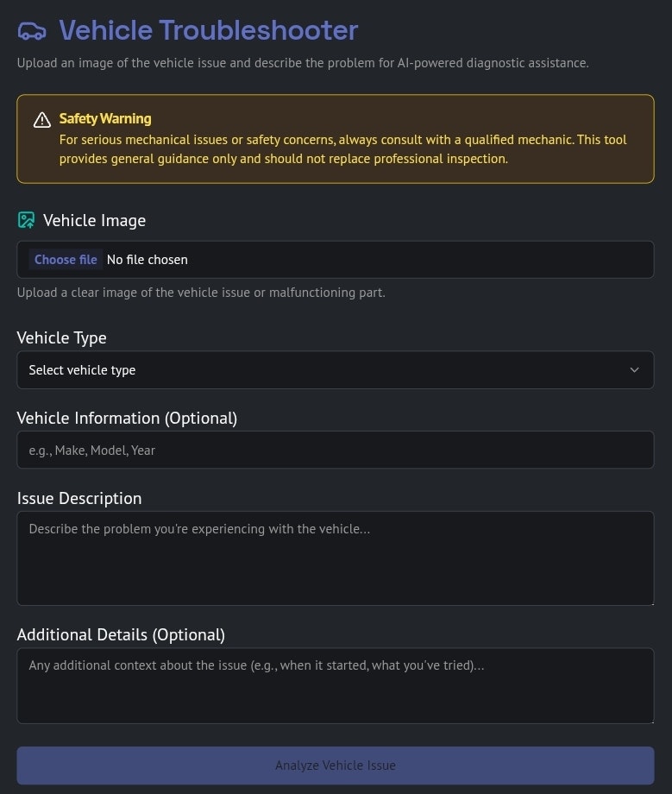
Task: Click the Additional Details textarea resize handle
Action: (649, 719)
